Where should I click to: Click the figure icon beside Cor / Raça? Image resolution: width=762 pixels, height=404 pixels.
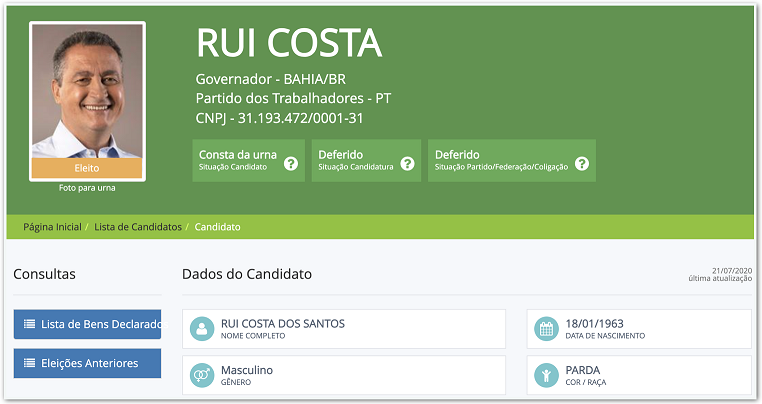tap(546, 375)
